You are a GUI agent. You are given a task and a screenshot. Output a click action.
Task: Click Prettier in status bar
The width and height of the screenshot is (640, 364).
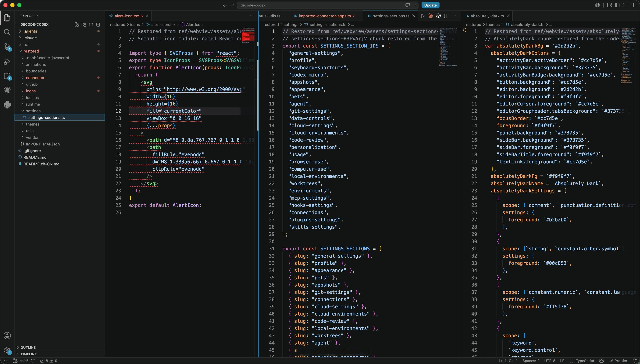click(618, 361)
